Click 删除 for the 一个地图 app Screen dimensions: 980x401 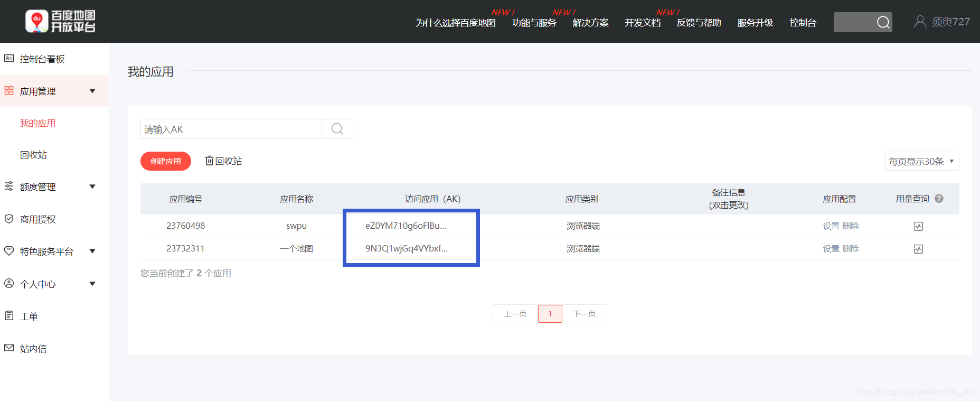[x=851, y=249]
